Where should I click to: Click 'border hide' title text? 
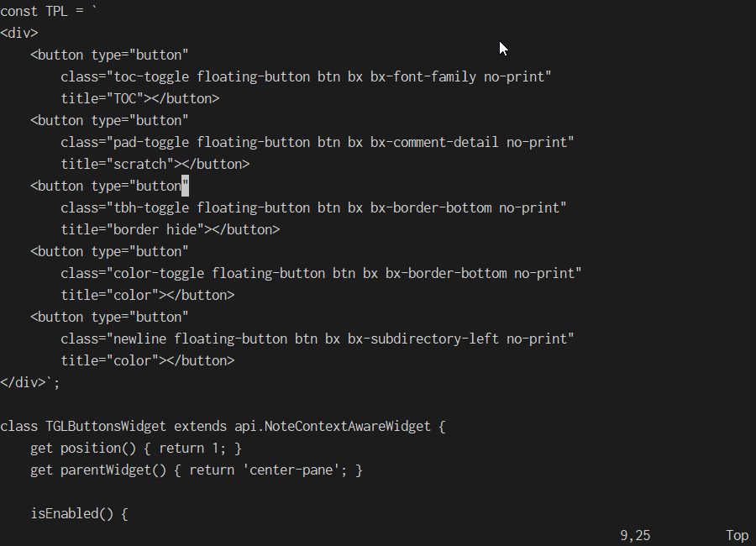(155, 229)
